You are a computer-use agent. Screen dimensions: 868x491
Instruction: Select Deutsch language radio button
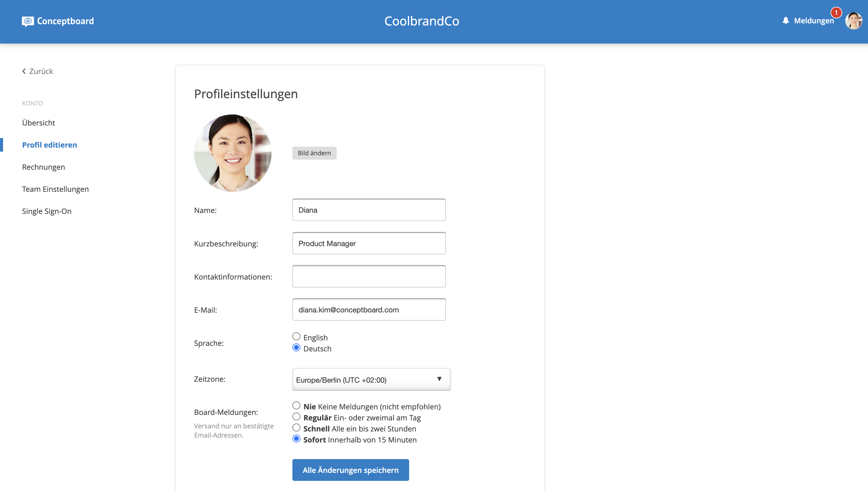296,348
